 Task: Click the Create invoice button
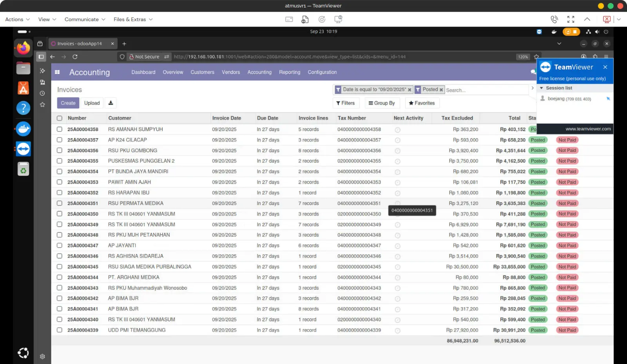pos(68,103)
